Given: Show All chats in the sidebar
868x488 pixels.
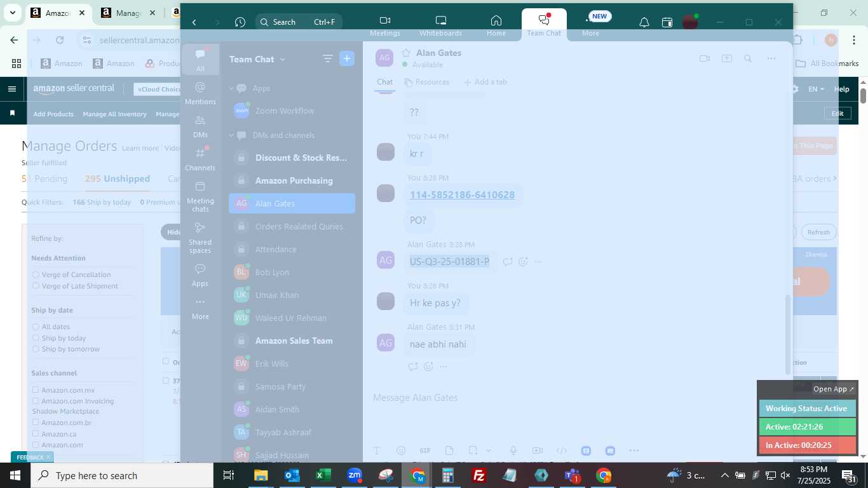Looking at the screenshot, I should click(200, 60).
